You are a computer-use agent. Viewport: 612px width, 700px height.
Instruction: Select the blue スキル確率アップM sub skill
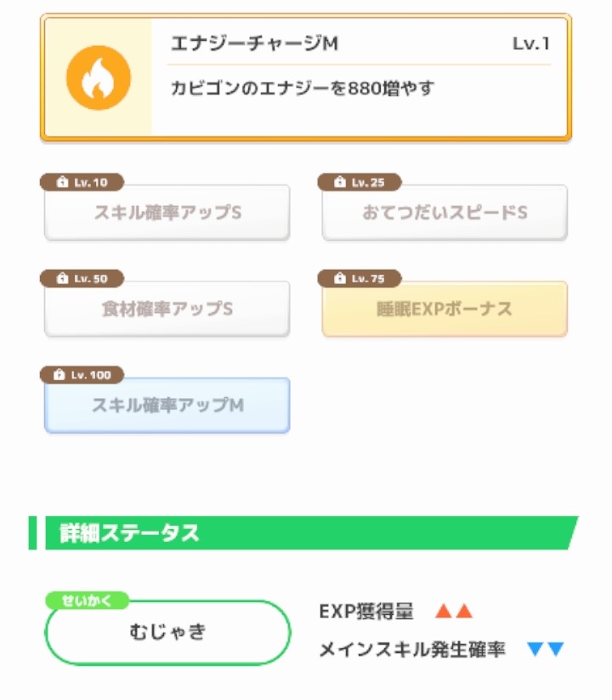(x=167, y=406)
